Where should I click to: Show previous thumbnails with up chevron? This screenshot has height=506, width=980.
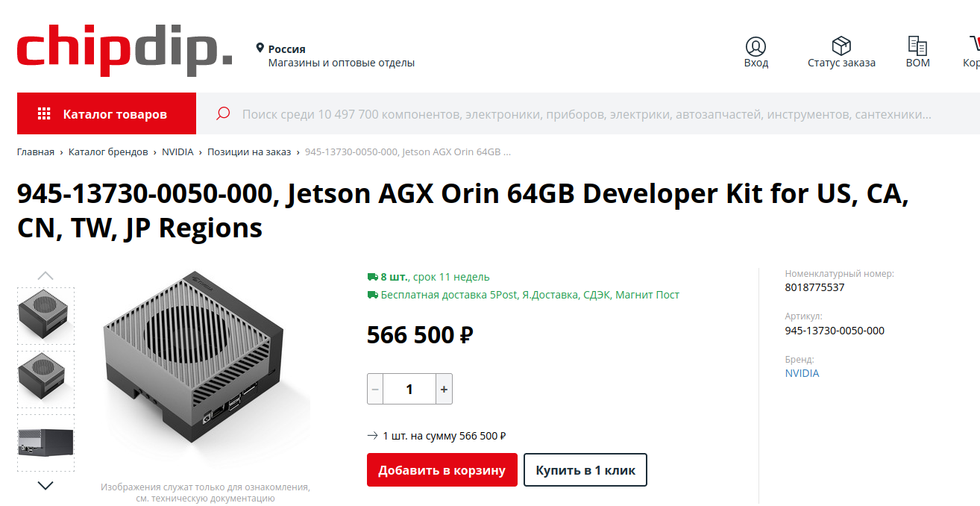pos(45,275)
